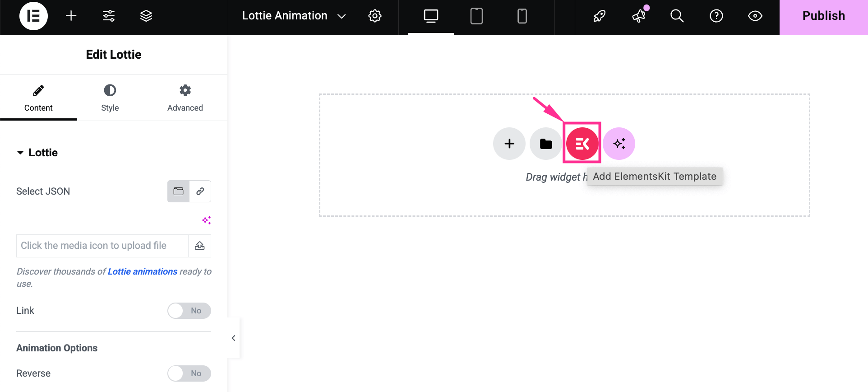Image resolution: width=868 pixels, height=392 pixels.
Task: Click the media upload icon
Action: point(200,246)
